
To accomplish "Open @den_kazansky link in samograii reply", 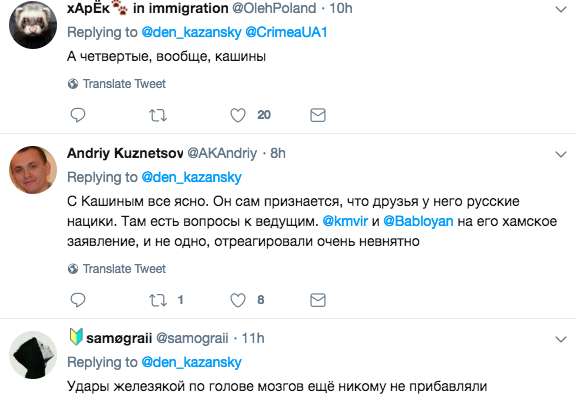I will pyautogui.click(x=191, y=362).
